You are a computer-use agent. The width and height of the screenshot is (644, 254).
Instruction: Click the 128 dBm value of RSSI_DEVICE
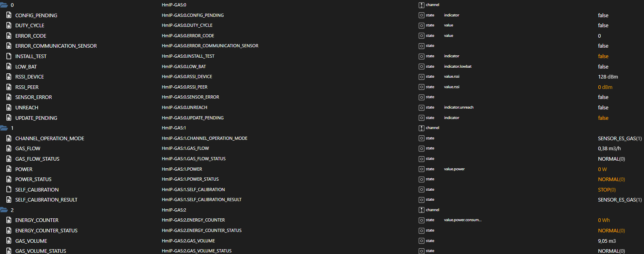[608, 77]
